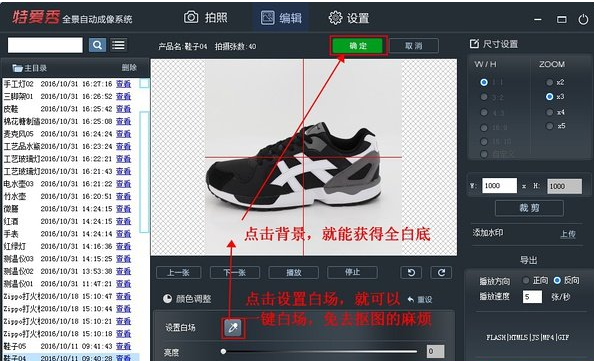Screen dimensions: 594x361
Task: Select 正向 playback direction
Action: coord(525,280)
